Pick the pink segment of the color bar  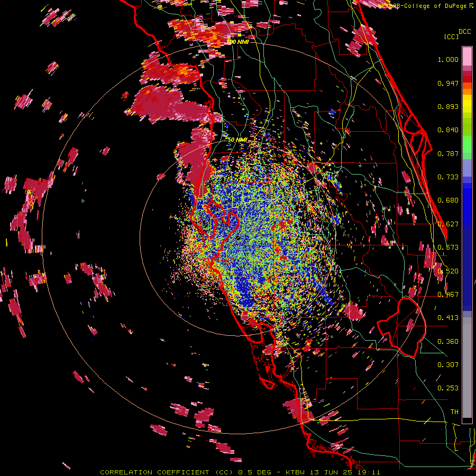pyautogui.click(x=467, y=56)
